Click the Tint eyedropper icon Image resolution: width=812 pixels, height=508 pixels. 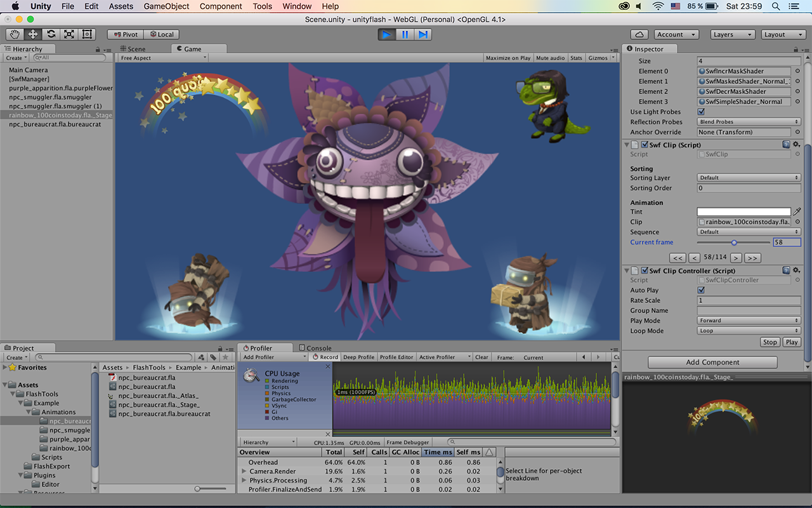pos(797,211)
